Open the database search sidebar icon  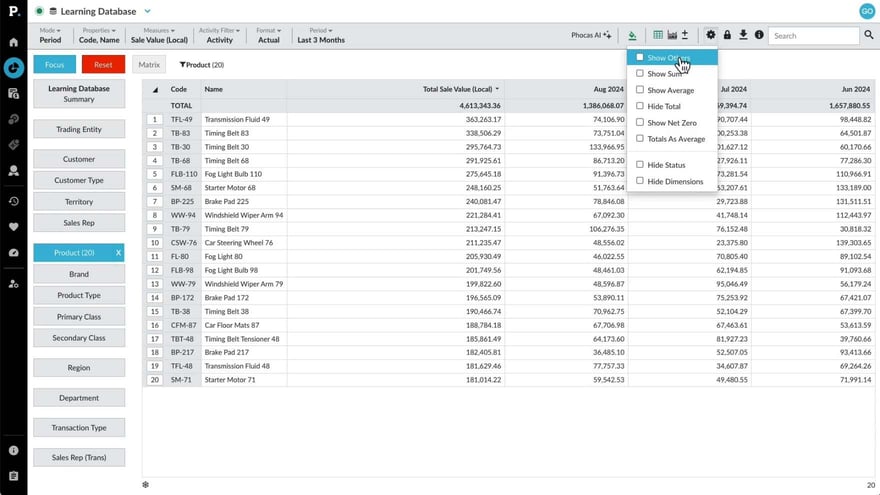tap(13, 93)
